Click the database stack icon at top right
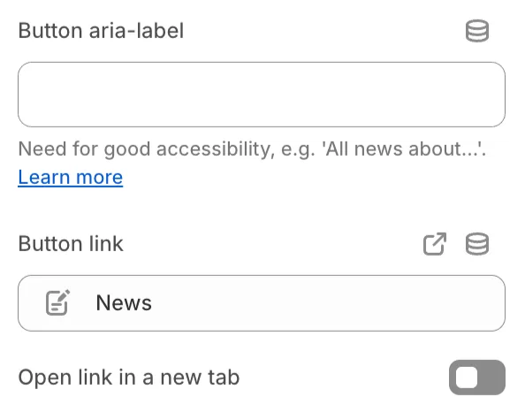The width and height of the screenshot is (525, 420). tap(477, 31)
